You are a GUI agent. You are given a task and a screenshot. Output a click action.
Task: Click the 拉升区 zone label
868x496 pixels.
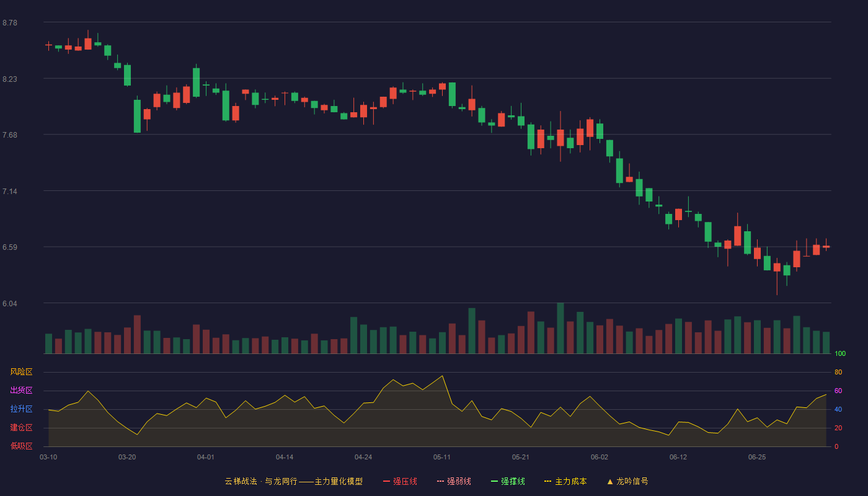[21, 409]
